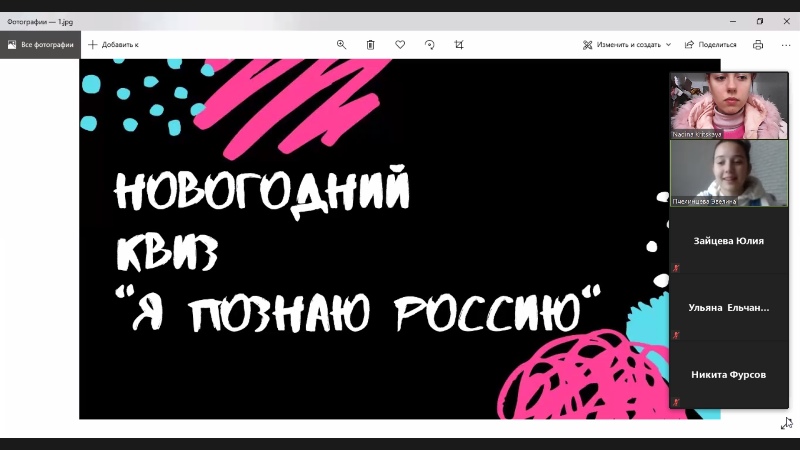Add photo to favorites with heart icon
The width and height of the screenshot is (800, 450).
[400, 44]
